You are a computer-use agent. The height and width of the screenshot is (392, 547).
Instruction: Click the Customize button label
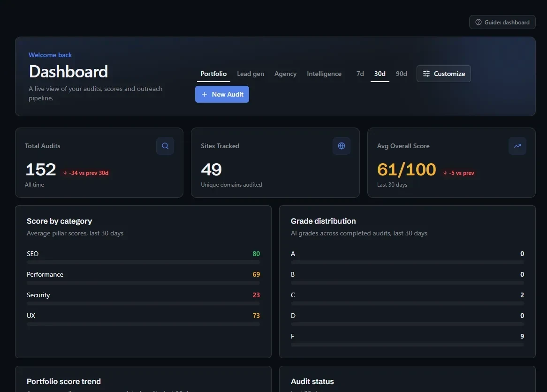pyautogui.click(x=449, y=74)
